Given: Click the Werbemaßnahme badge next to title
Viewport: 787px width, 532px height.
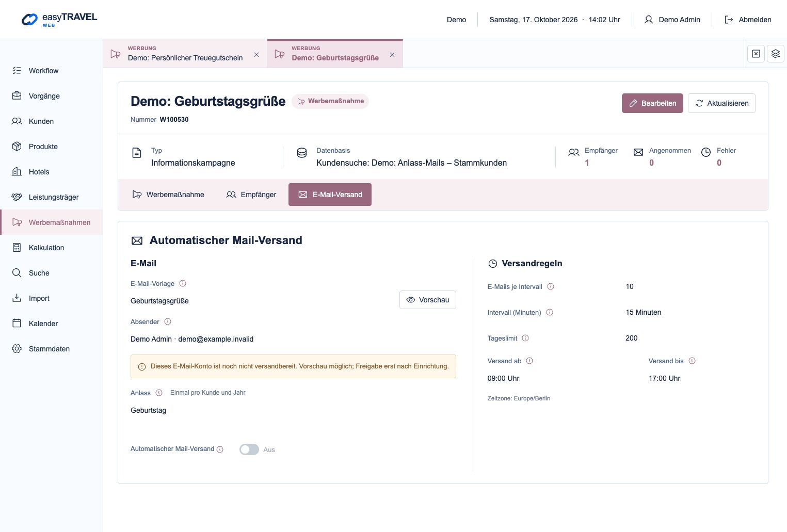Looking at the screenshot, I should tap(330, 101).
